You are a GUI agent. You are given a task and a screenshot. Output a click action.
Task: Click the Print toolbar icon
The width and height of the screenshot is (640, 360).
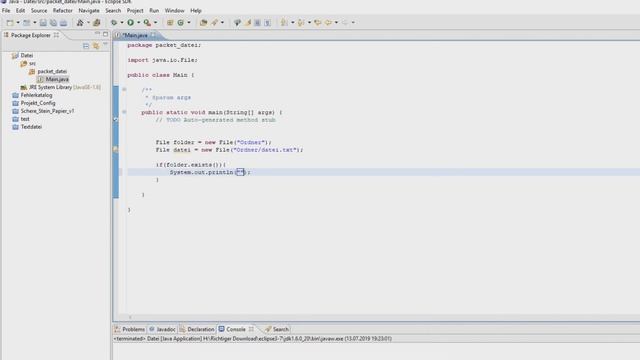coord(63,23)
